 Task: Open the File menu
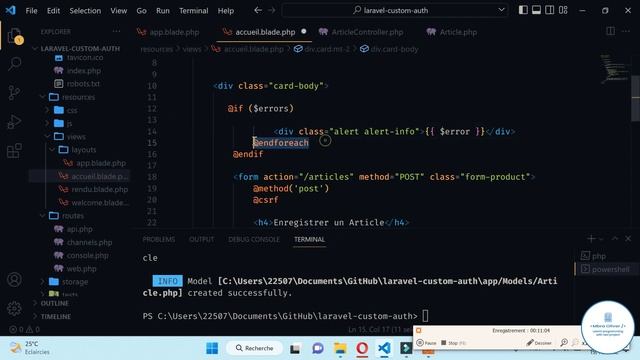point(31,11)
